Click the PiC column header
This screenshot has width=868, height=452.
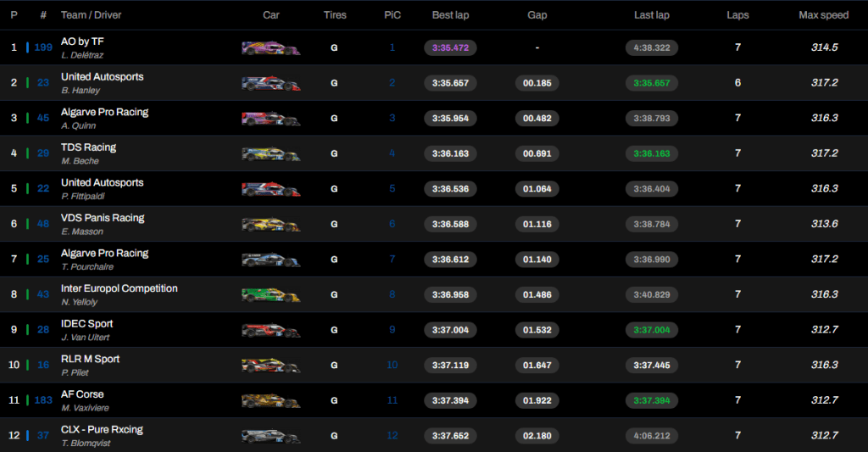coord(392,15)
